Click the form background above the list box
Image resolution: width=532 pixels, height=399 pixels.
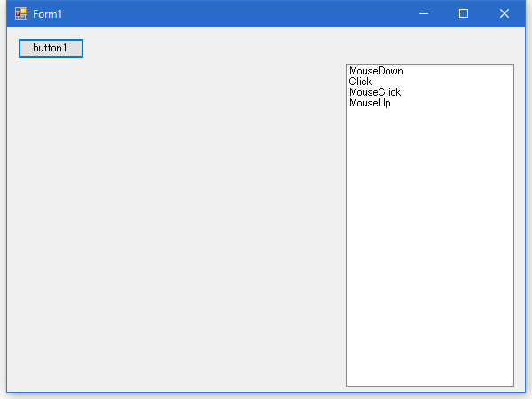429,46
